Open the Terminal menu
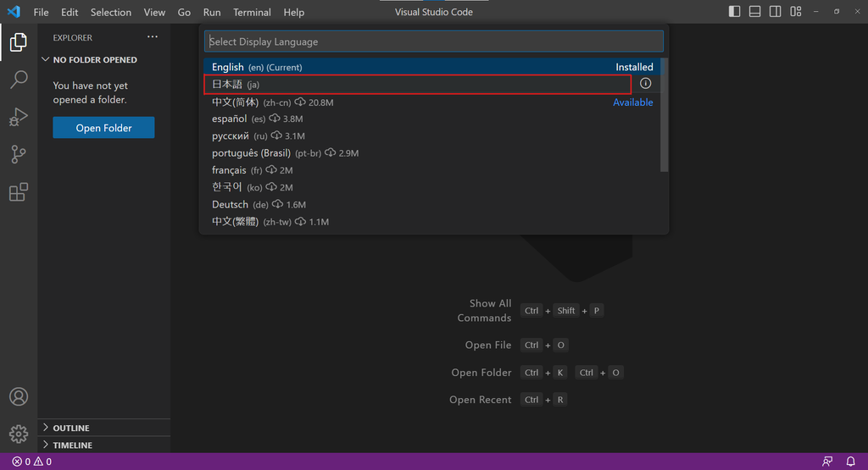Screen dimensions: 868x470 [x=252, y=13]
